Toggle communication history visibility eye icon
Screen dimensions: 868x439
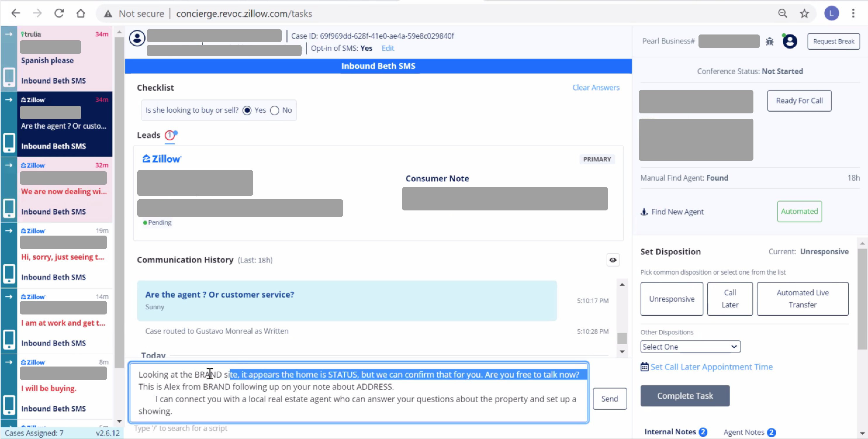point(613,260)
